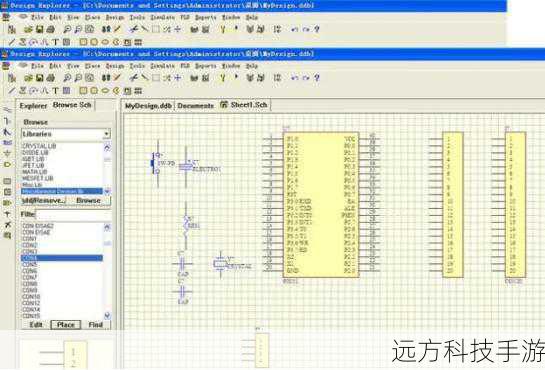Open the Sheet1.Sch document tab
545x370 pixels.
(x=245, y=105)
